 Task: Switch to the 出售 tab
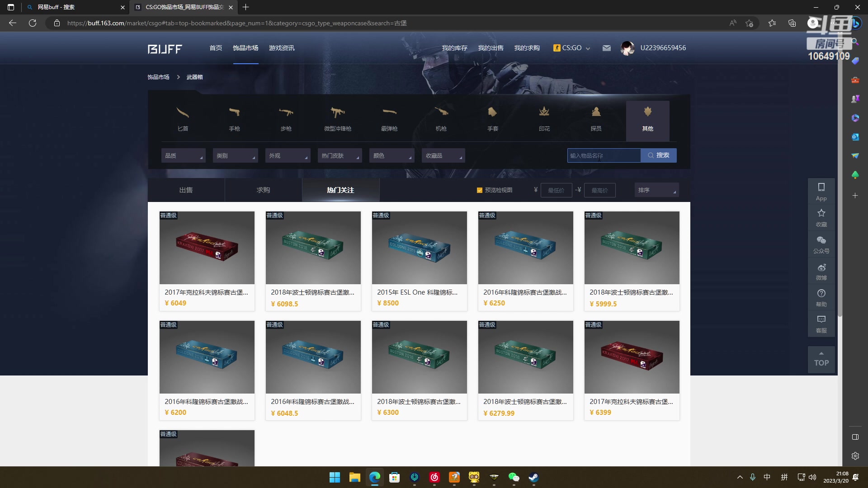pyautogui.click(x=186, y=190)
